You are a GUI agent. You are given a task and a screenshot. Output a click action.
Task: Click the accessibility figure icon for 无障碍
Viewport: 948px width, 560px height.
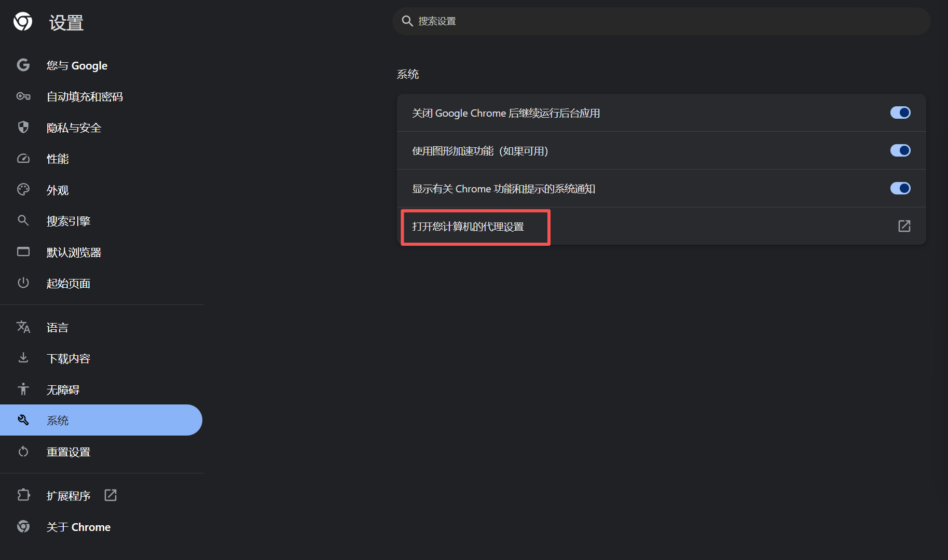click(23, 389)
